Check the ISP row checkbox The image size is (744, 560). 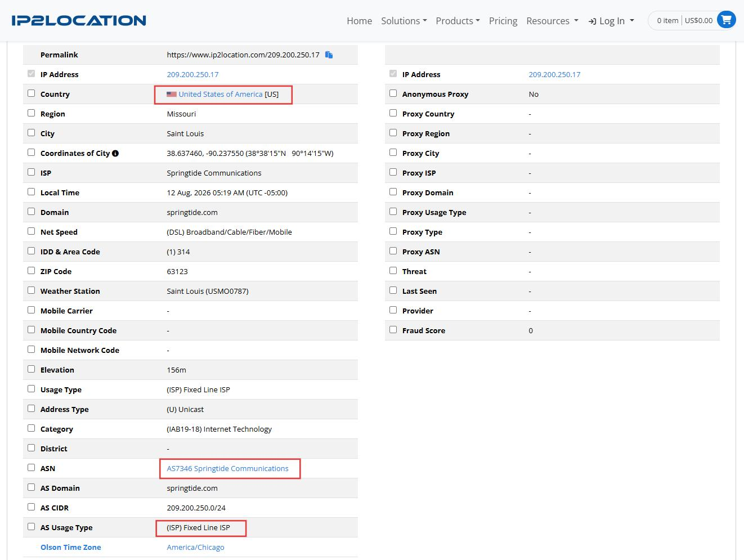coord(32,172)
